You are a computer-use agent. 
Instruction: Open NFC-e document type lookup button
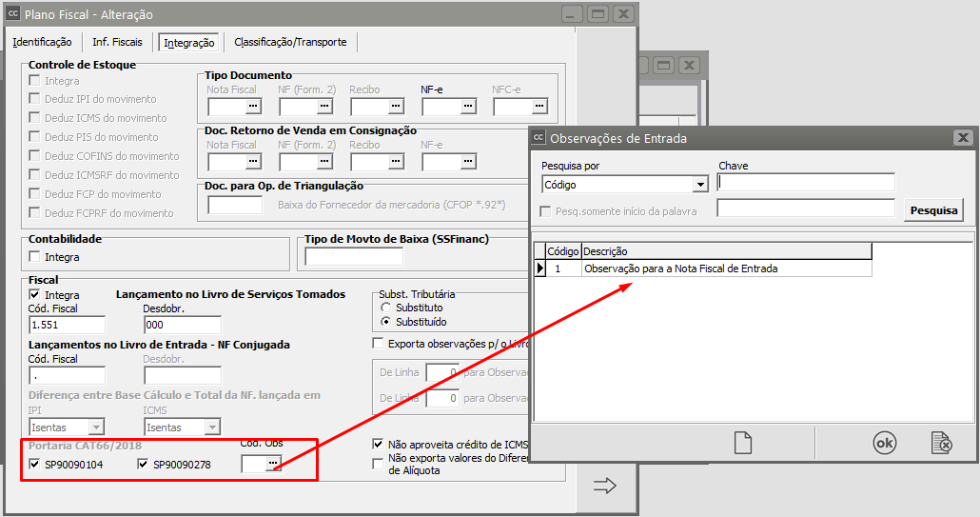pyautogui.click(x=539, y=107)
